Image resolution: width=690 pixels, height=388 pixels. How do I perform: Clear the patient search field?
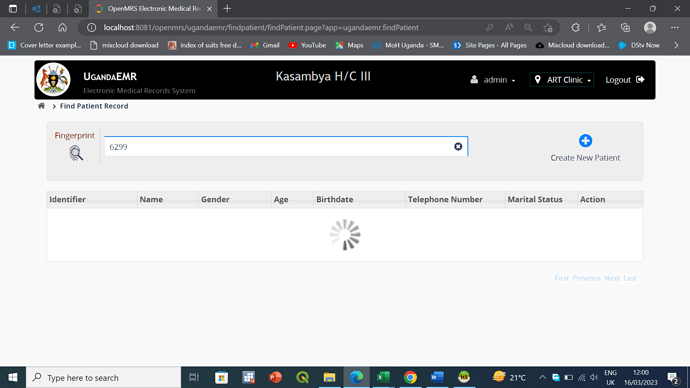(x=458, y=146)
